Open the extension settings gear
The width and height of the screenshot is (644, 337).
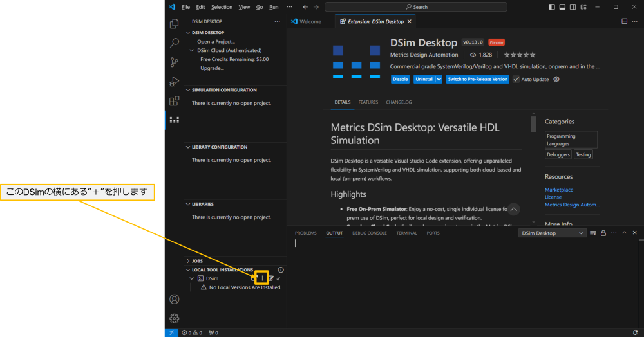tap(556, 79)
